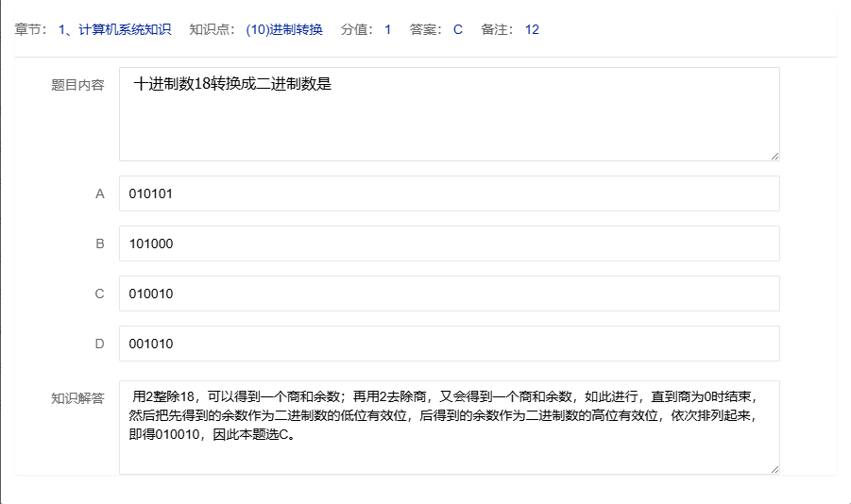Click the 答案 answer value C in header
This screenshot has width=851, height=504.
(458, 29)
